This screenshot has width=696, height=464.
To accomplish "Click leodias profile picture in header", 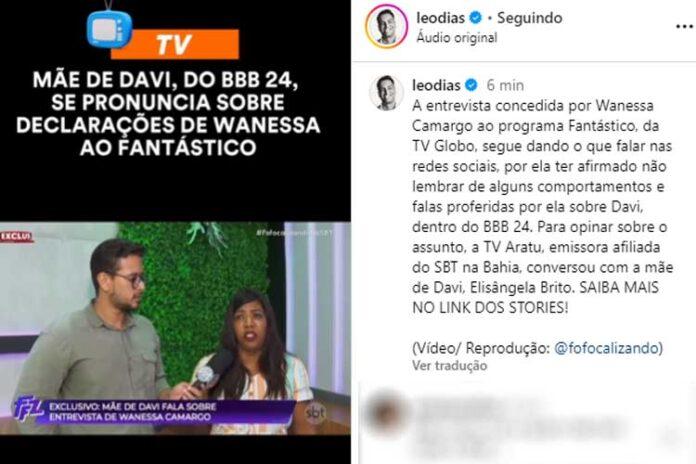I will 386,27.
